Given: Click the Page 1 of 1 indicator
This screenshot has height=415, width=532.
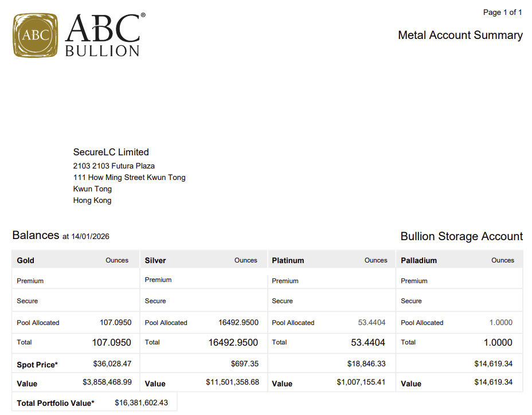Looking at the screenshot, I should [502, 12].
